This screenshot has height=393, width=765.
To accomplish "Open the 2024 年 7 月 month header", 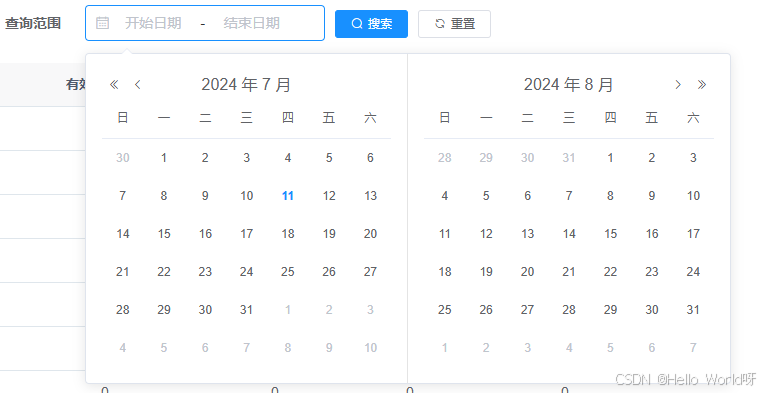I will point(246,84).
